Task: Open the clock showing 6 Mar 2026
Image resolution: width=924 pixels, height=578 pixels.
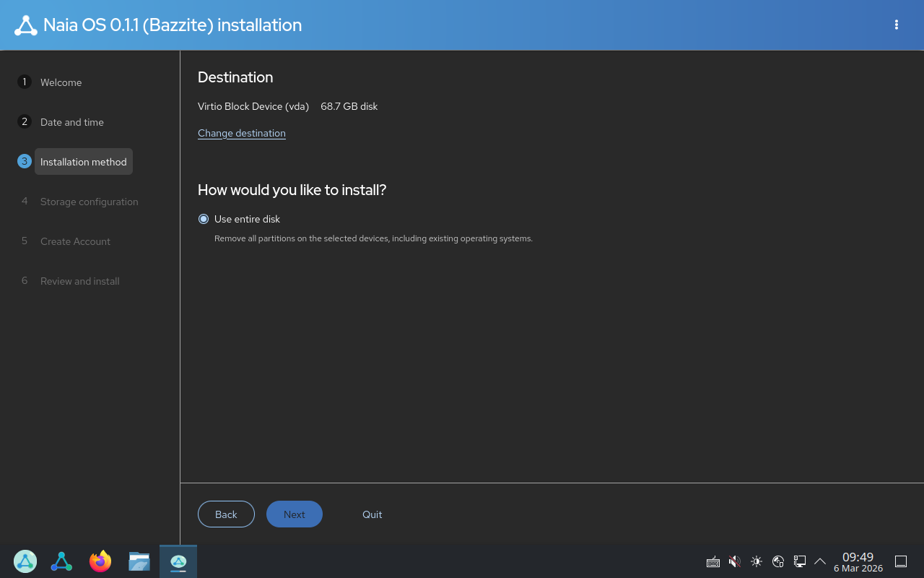Action: coord(858,561)
